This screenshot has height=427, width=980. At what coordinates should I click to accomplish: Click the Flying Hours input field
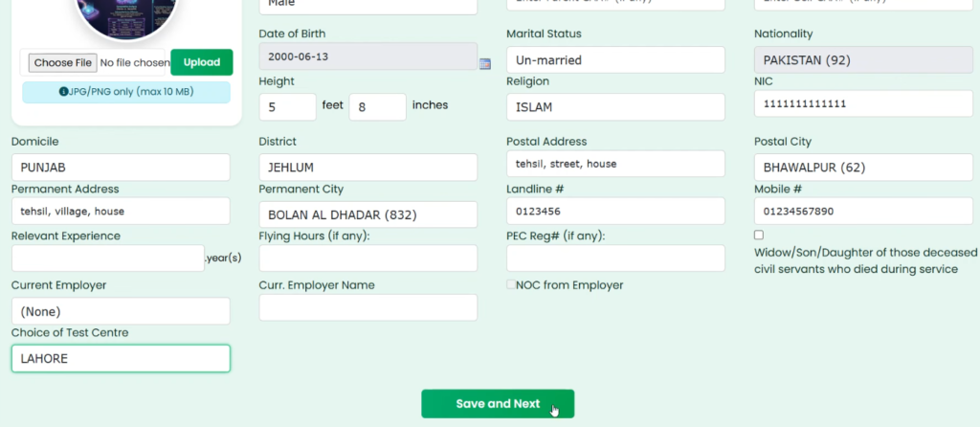point(367,258)
